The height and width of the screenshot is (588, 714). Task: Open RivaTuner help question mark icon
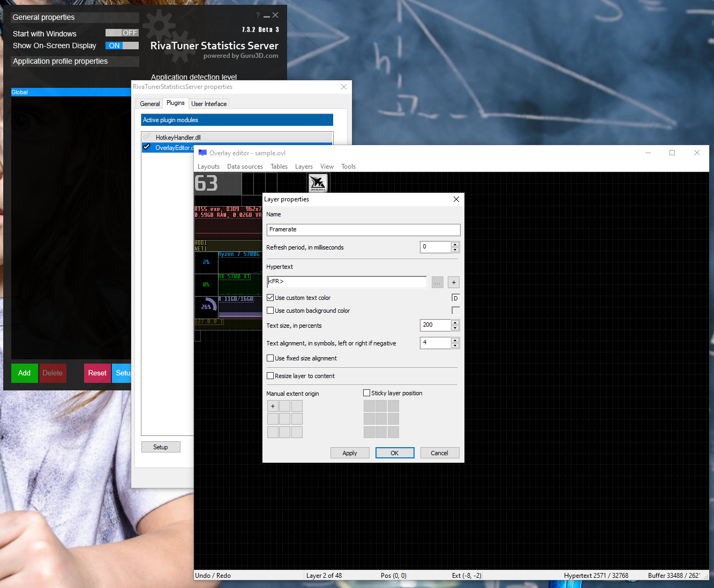click(258, 16)
